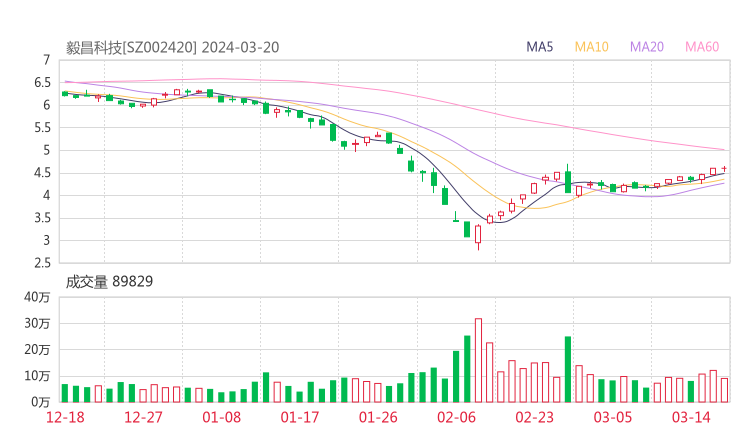Image resolution: width=740 pixels, height=440 pixels.
Task: Select the 02-06 date on the axis
Action: [x=457, y=417]
